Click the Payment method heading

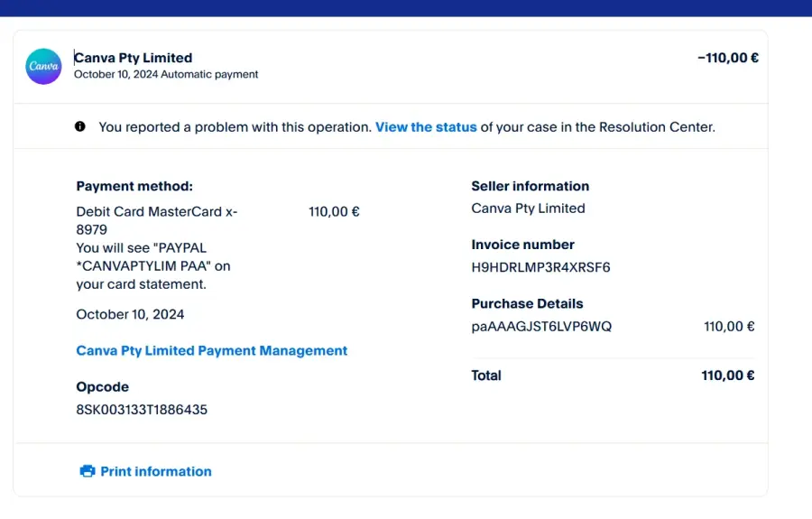[134, 186]
